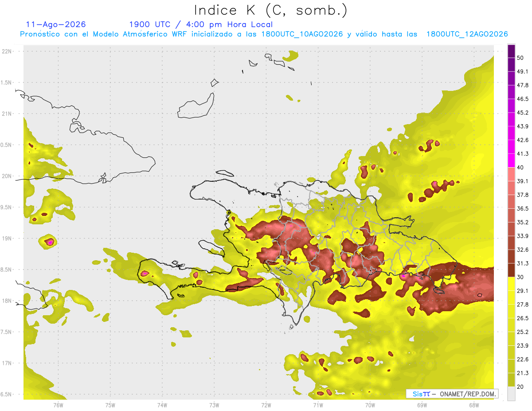Click colorbar value "21.3"
This screenshot has width=532, height=411.
point(523,373)
